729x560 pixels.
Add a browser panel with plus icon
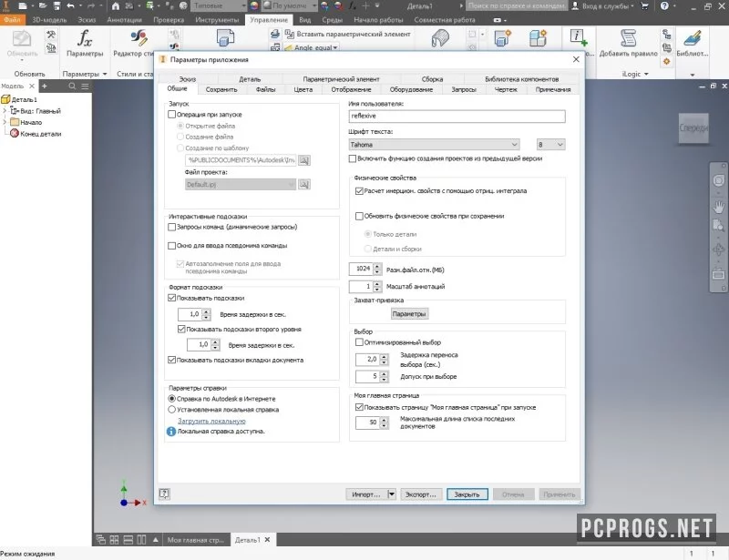point(44,86)
